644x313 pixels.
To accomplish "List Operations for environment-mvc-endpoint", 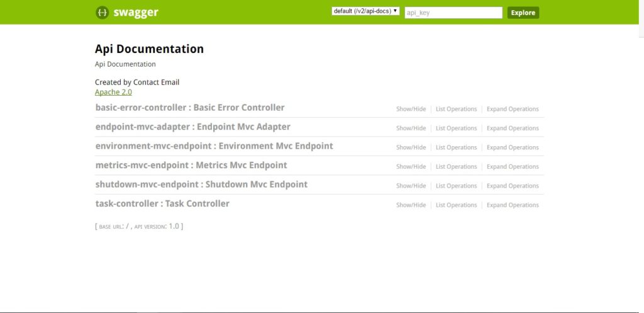I will click(457, 147).
